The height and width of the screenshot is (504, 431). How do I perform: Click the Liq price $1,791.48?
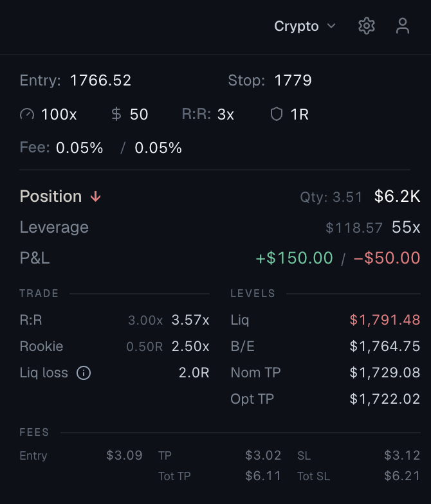385,320
